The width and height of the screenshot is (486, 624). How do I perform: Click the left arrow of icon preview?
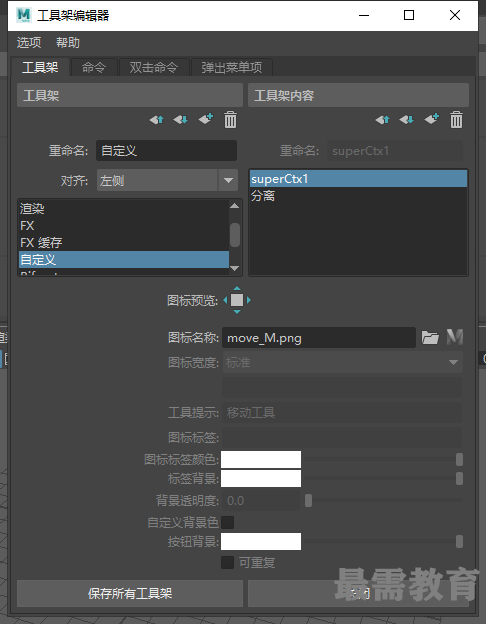pos(225,300)
